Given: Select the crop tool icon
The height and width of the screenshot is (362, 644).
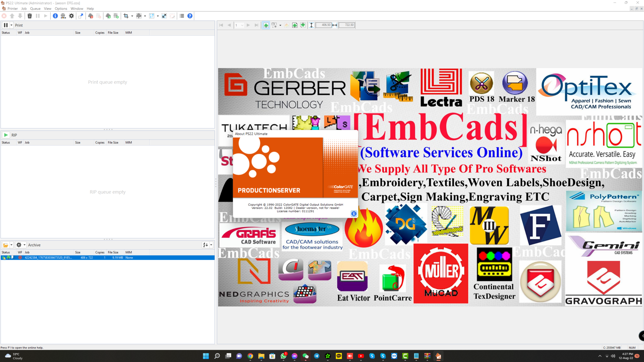Looking at the screenshot, I should [x=126, y=16].
